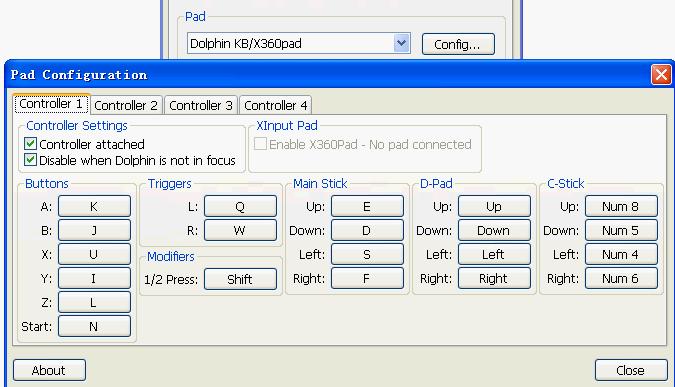Rebind the Start button mapped to N
The width and height of the screenshot is (675, 387).
[94, 326]
